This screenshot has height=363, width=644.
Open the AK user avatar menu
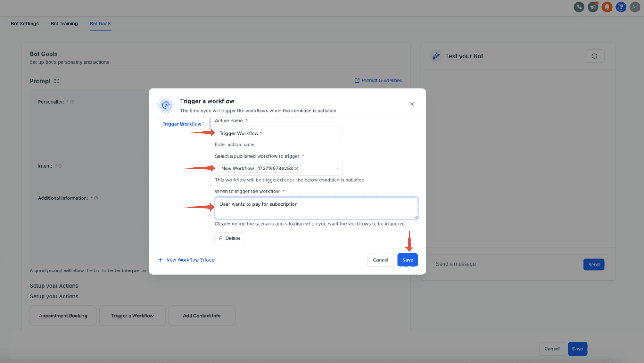click(635, 7)
